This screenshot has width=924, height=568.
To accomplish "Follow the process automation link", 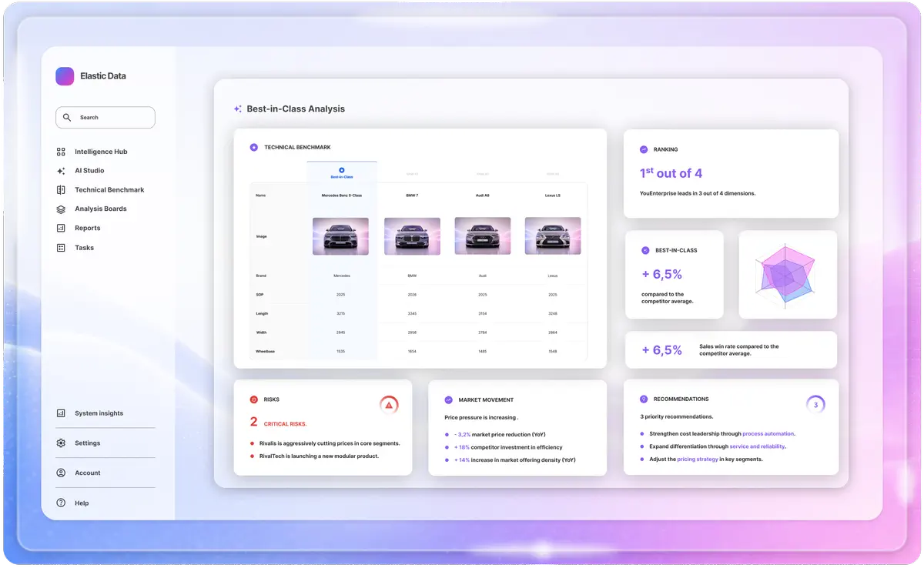I will point(768,434).
